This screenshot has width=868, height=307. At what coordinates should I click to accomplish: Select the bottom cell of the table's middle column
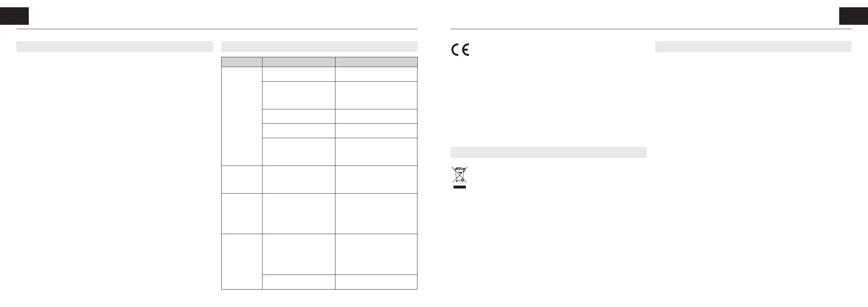[x=299, y=282]
